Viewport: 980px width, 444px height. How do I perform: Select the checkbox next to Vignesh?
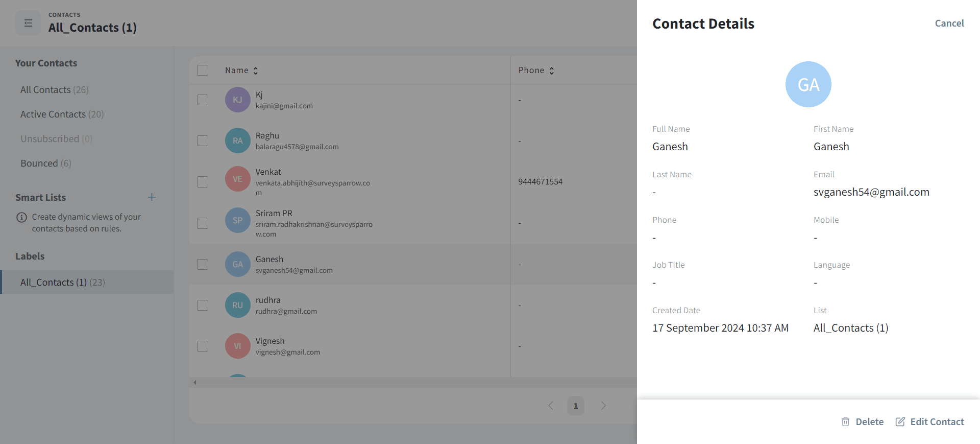point(203,346)
